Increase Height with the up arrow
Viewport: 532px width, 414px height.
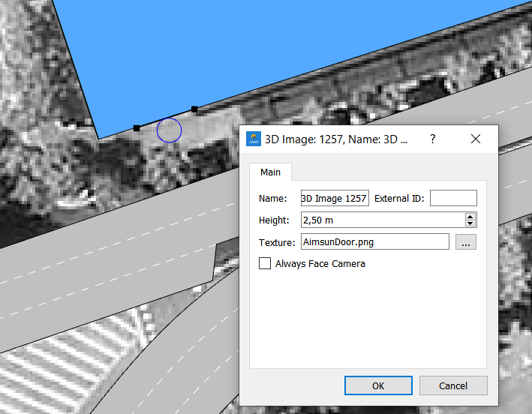470,216
